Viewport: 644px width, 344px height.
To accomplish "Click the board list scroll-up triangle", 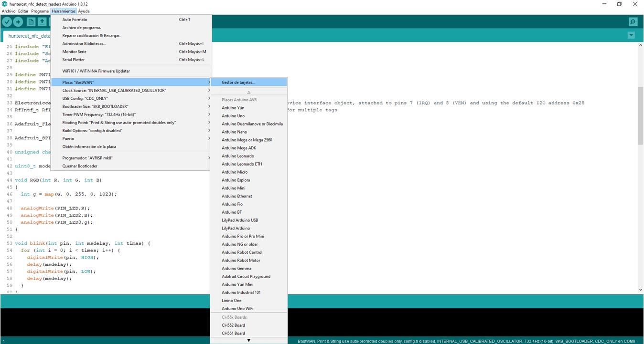I will 249,92.
